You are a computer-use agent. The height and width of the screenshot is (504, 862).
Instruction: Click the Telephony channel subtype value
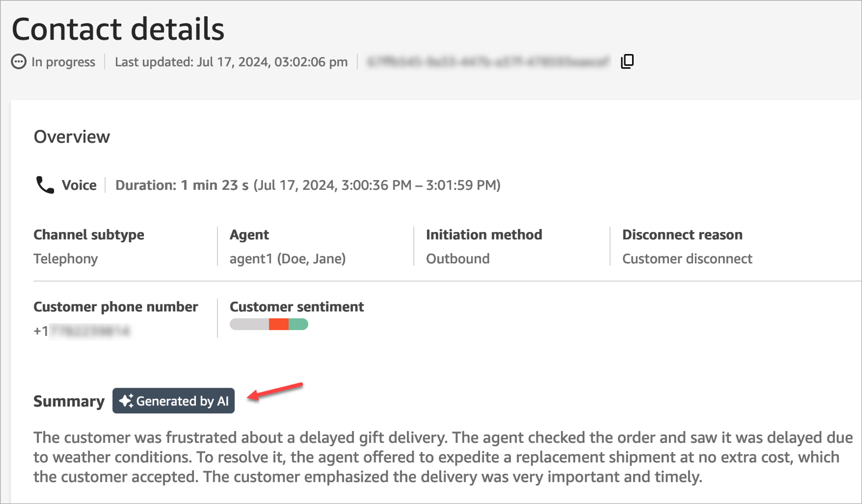pos(65,258)
